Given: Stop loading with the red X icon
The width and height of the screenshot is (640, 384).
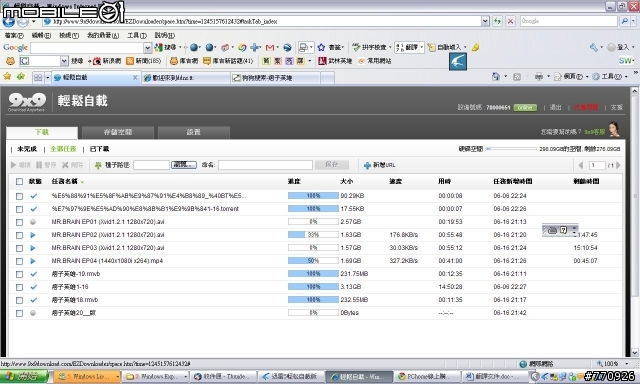Looking at the screenshot, I should pyautogui.click(x=510, y=21).
